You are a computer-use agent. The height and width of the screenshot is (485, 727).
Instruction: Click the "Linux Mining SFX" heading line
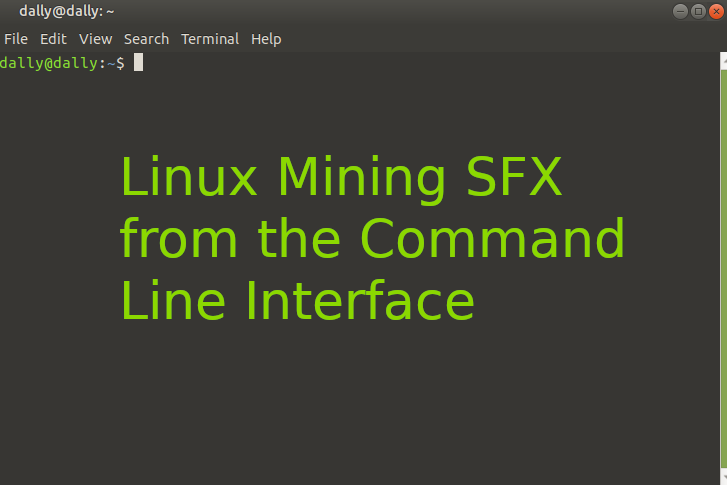(341, 178)
